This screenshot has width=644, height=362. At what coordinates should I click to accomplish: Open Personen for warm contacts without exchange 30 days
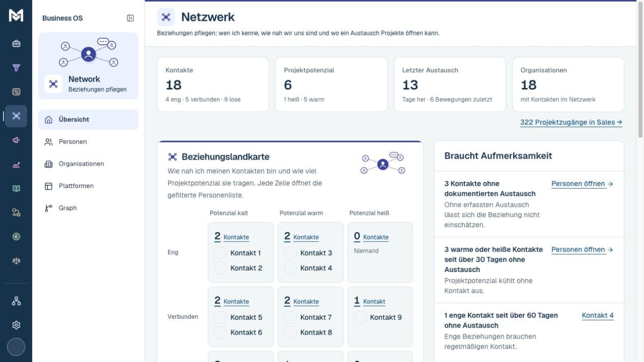[582, 250]
